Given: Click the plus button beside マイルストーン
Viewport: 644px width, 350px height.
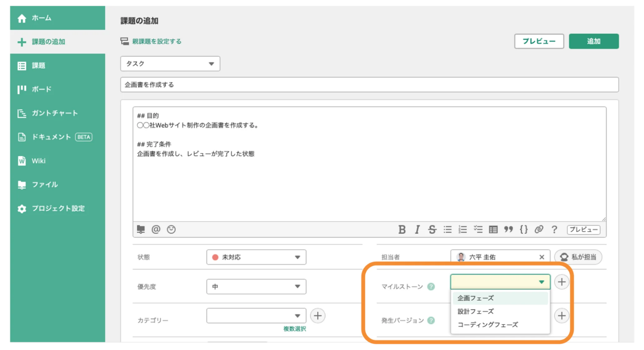Looking at the screenshot, I should pos(562,282).
